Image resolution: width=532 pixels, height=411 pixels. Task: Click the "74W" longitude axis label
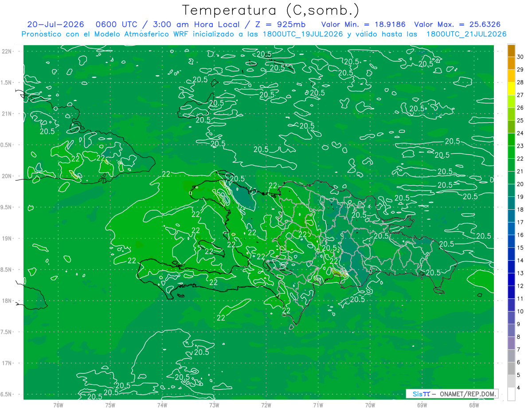162,405
